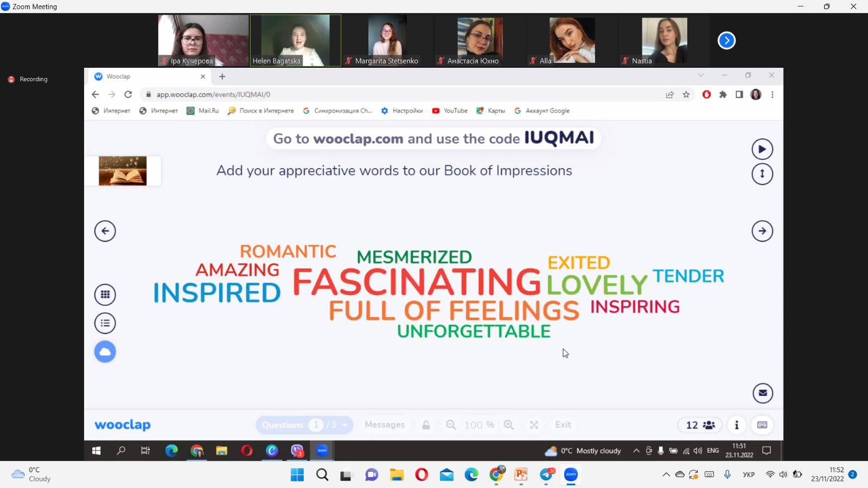The image size is (868, 488).
Task: Switch to grid view in Wooclap sidebar
Action: point(105,294)
